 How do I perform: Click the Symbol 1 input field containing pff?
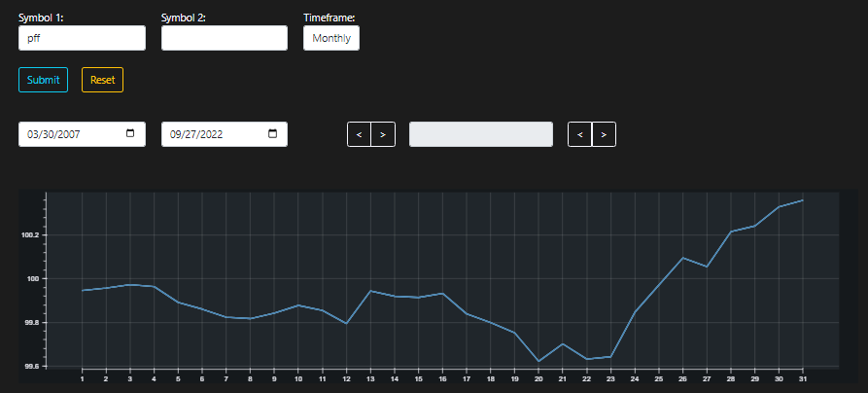coord(82,38)
